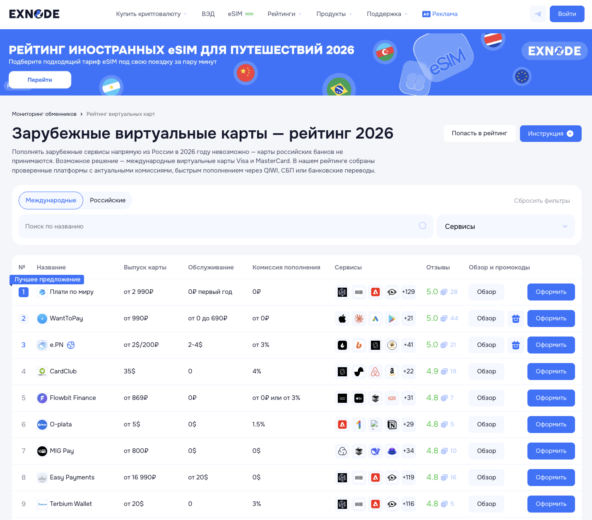
Task: Click the Easy Payments name
Action: coord(72,477)
